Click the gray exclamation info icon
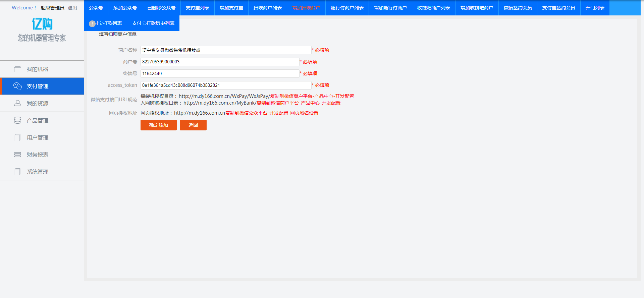The image size is (644, 298). pos(92,24)
